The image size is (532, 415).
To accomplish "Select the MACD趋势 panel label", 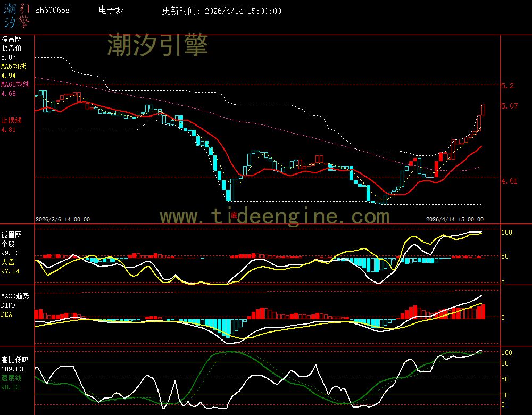I will click(15, 296).
